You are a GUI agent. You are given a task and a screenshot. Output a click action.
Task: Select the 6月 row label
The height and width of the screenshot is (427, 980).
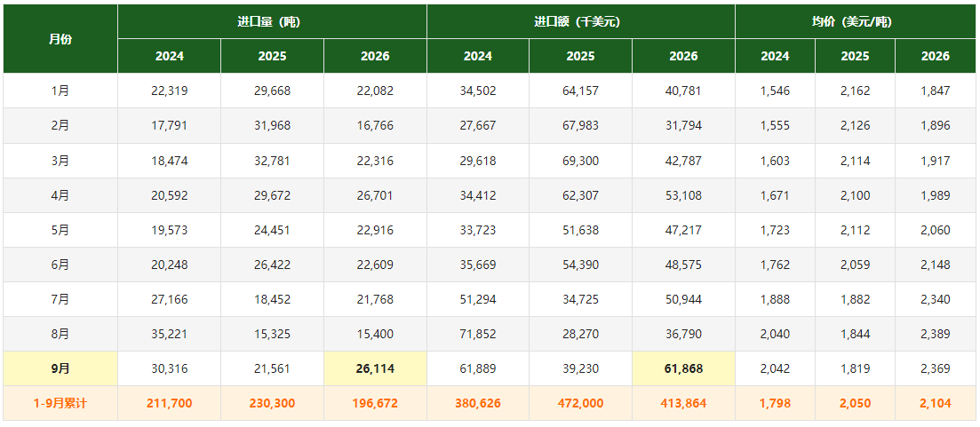60,265
